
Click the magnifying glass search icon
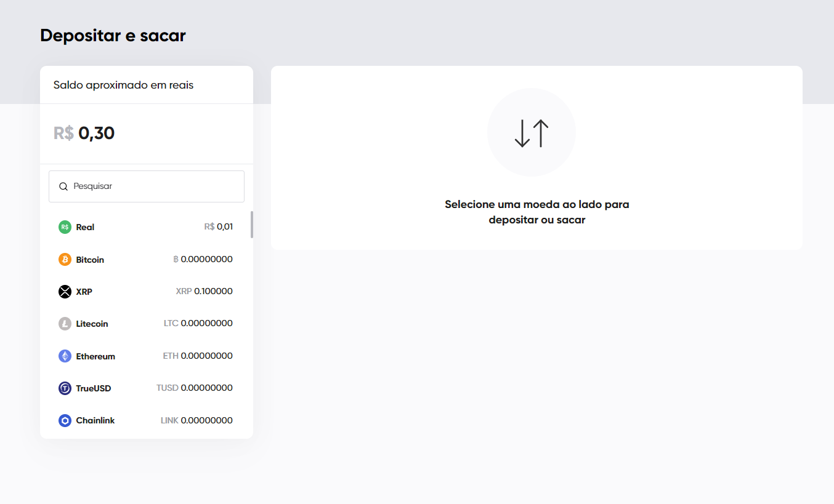point(63,186)
